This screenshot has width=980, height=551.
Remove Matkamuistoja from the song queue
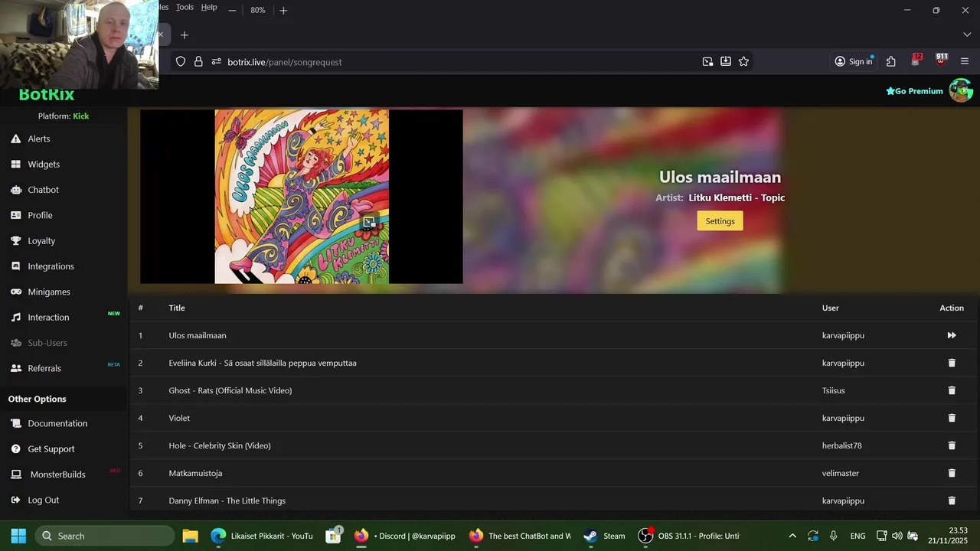[x=952, y=473]
